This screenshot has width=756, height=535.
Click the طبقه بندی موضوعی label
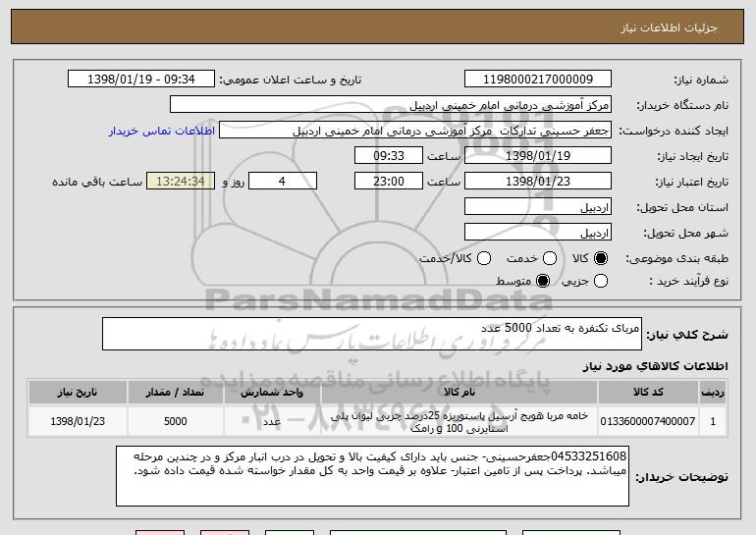click(676, 259)
